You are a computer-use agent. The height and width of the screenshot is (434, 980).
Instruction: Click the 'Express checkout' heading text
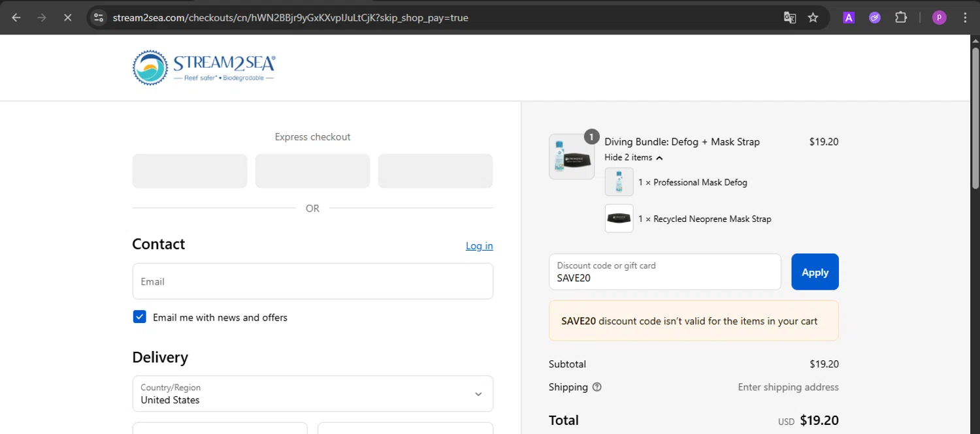[312, 137]
